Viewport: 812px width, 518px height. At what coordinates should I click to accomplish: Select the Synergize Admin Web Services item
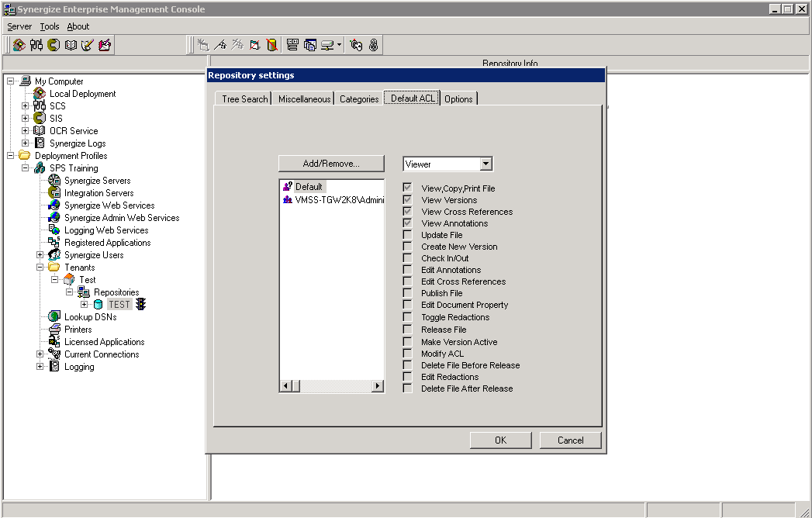coord(122,218)
